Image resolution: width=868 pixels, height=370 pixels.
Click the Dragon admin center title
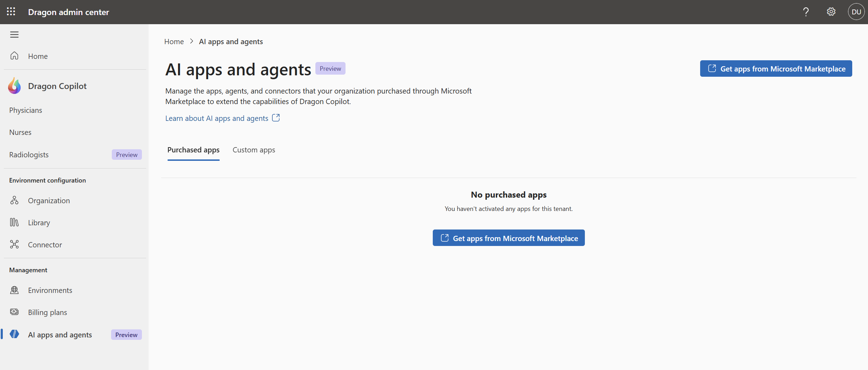click(x=69, y=12)
